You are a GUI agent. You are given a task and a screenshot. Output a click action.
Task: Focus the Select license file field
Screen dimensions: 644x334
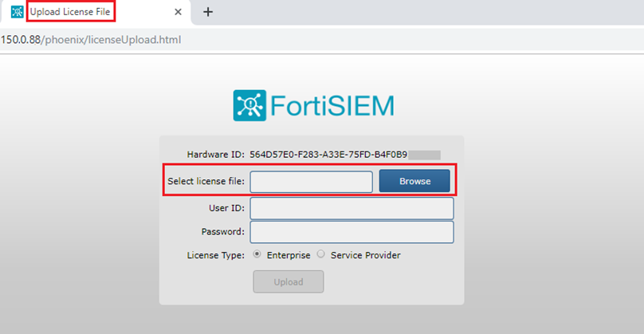tap(311, 182)
